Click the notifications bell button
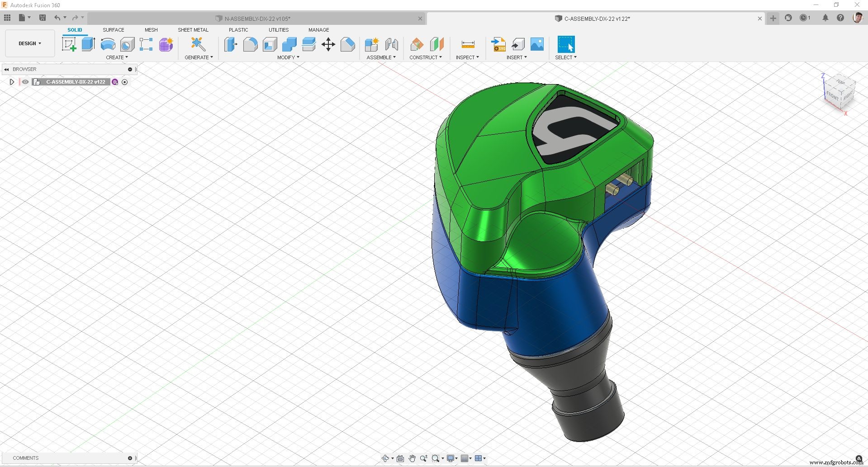The height and width of the screenshot is (467, 868). pyautogui.click(x=825, y=18)
